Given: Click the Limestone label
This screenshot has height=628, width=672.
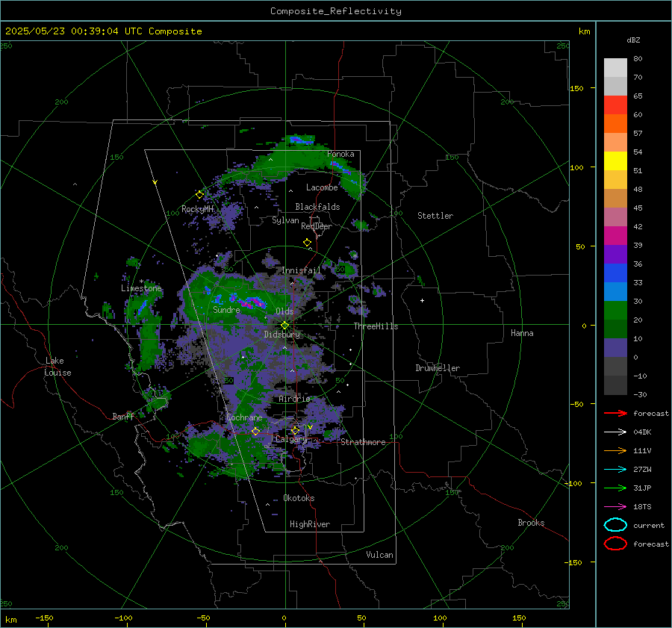Looking at the screenshot, I should tap(141, 288).
